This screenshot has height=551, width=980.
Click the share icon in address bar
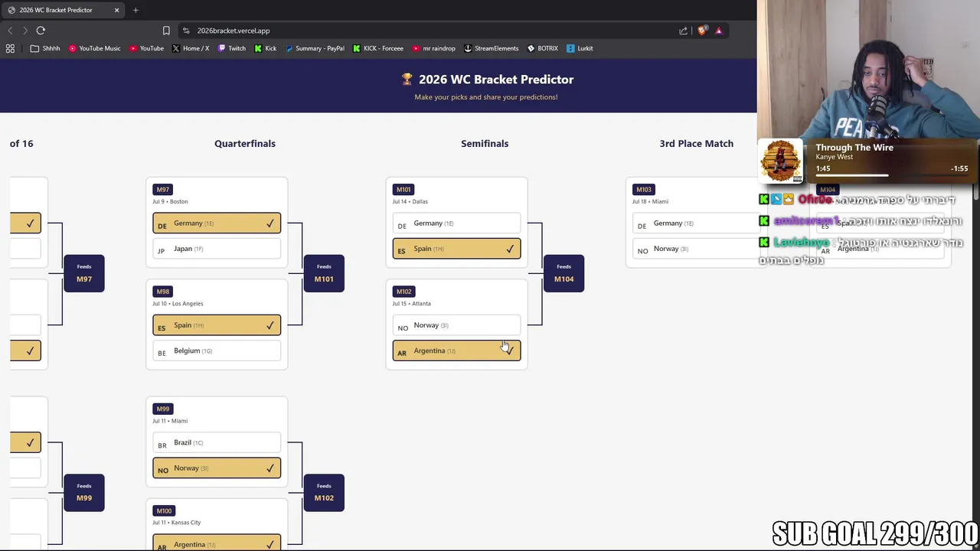click(683, 31)
